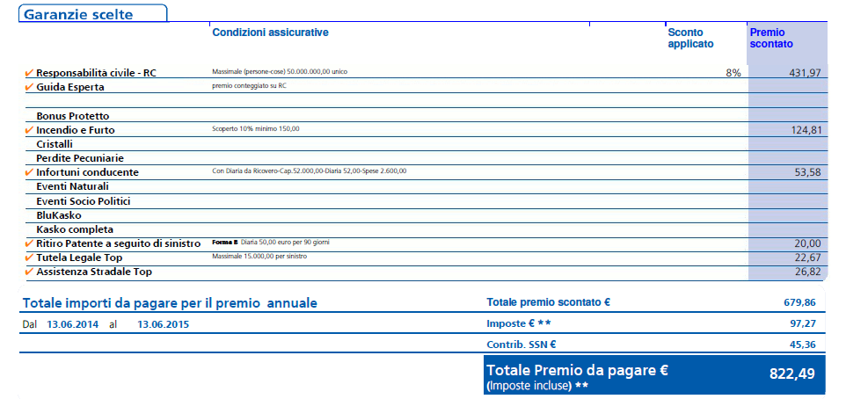The width and height of the screenshot is (868, 399).
Task: Toggle the Ritiro Patente checkmark
Action: [x=30, y=243]
